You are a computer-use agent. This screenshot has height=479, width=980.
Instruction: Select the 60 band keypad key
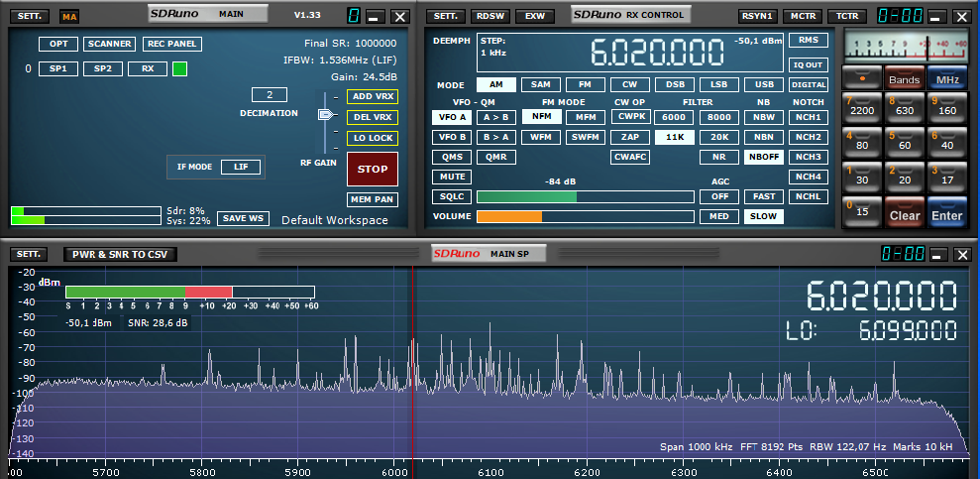[905, 143]
